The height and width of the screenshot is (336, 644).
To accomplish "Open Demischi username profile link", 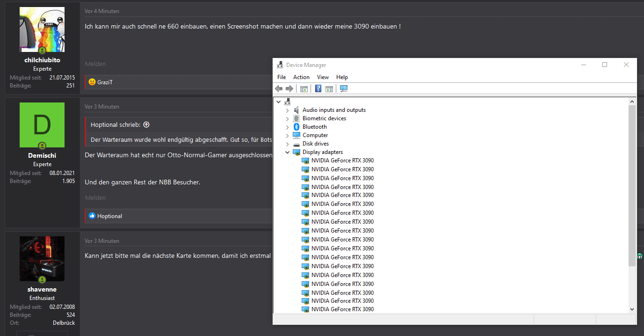I will [x=42, y=156].
